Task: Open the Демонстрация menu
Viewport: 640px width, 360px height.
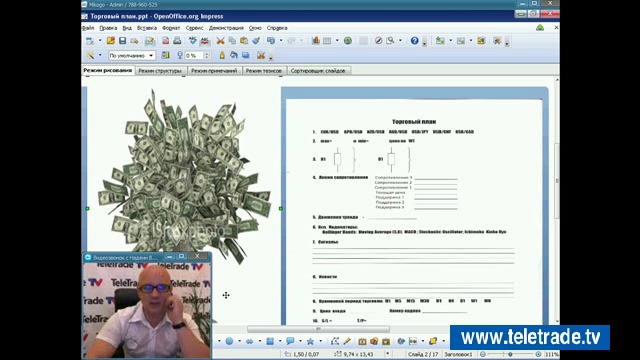Action: (226, 28)
